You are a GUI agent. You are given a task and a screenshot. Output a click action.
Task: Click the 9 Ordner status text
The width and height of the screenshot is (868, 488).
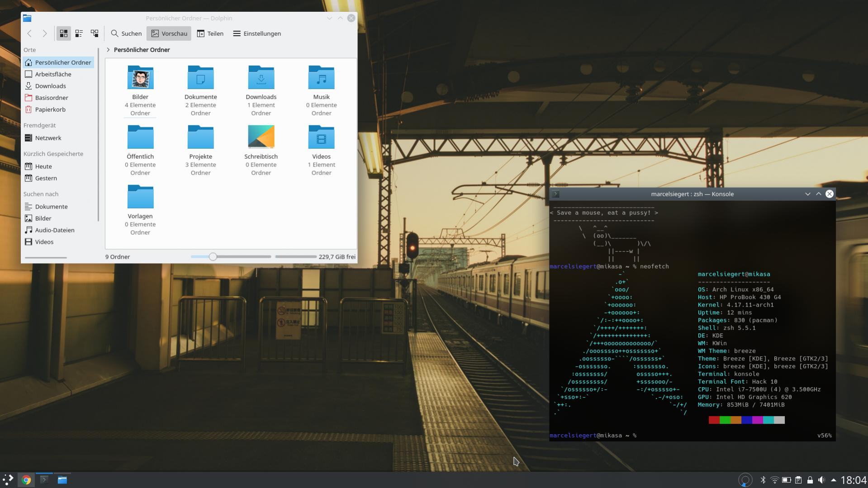tap(118, 256)
